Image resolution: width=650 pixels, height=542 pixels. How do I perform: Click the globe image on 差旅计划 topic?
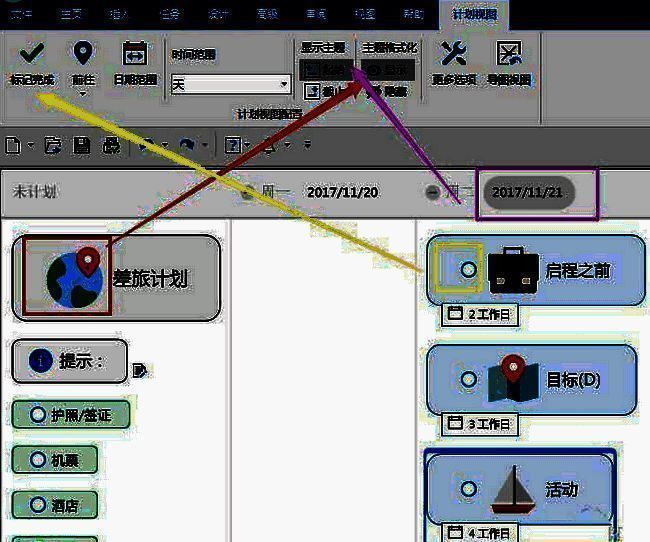point(75,278)
